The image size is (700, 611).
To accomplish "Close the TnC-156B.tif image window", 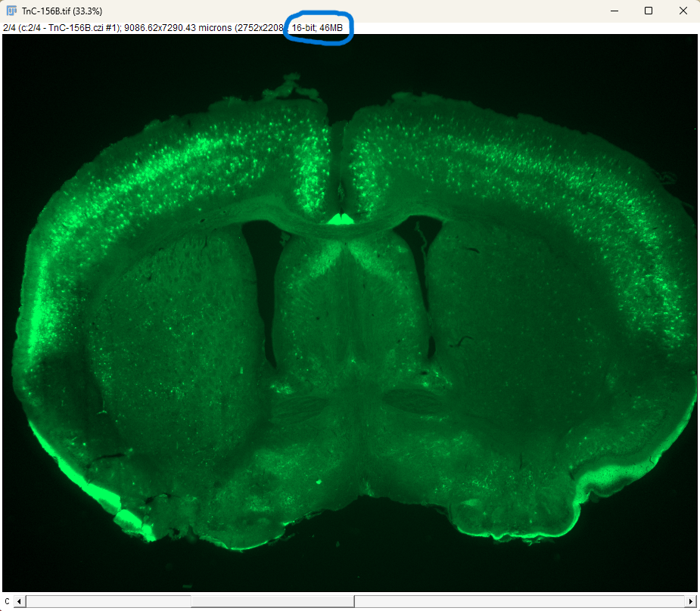I will click(683, 11).
